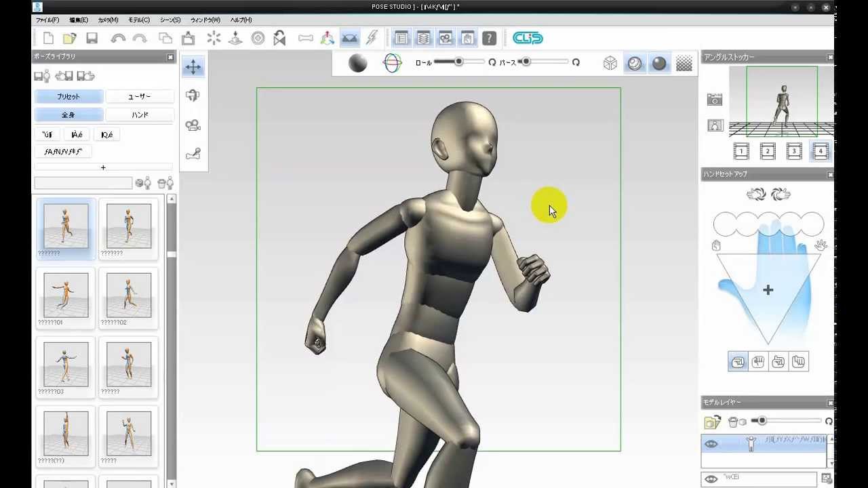This screenshot has width=868, height=488.
Task: Select angle stocker slot 1
Action: tap(741, 152)
